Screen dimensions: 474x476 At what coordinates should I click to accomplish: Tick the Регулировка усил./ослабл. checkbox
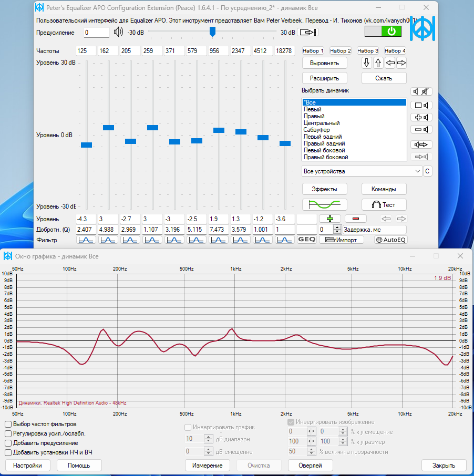[x=8, y=433]
